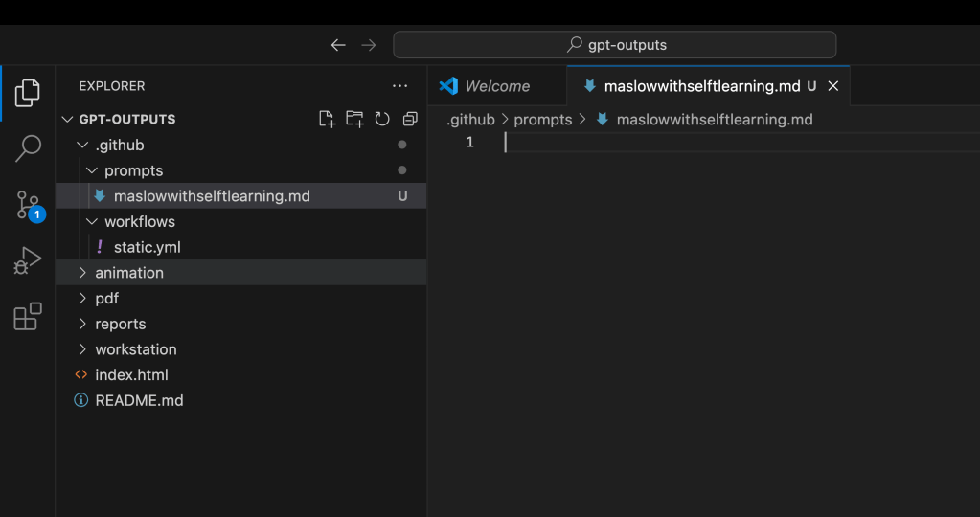Click the New Folder icon in Explorer
Viewport: 980px width, 517px height.
[x=354, y=119]
